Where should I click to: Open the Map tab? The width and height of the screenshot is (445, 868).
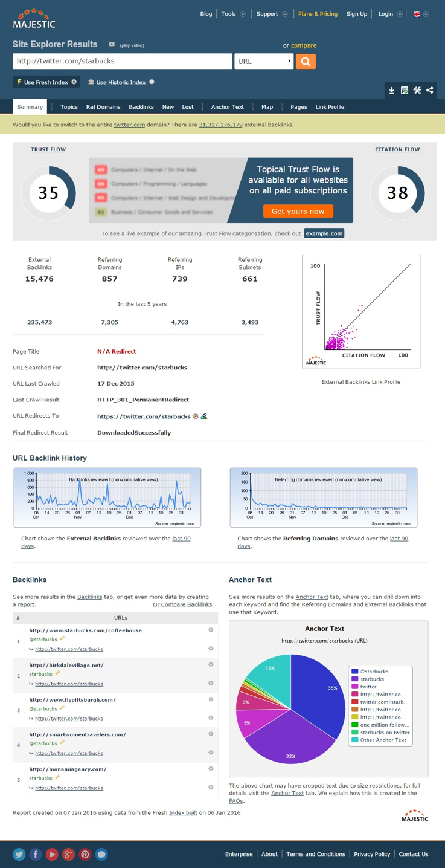point(267,106)
